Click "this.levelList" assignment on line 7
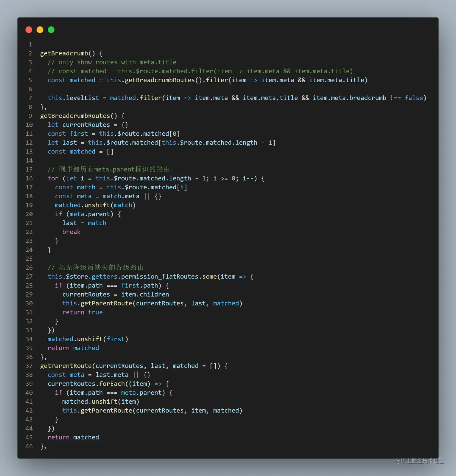This screenshot has width=456, height=476. tap(73, 98)
